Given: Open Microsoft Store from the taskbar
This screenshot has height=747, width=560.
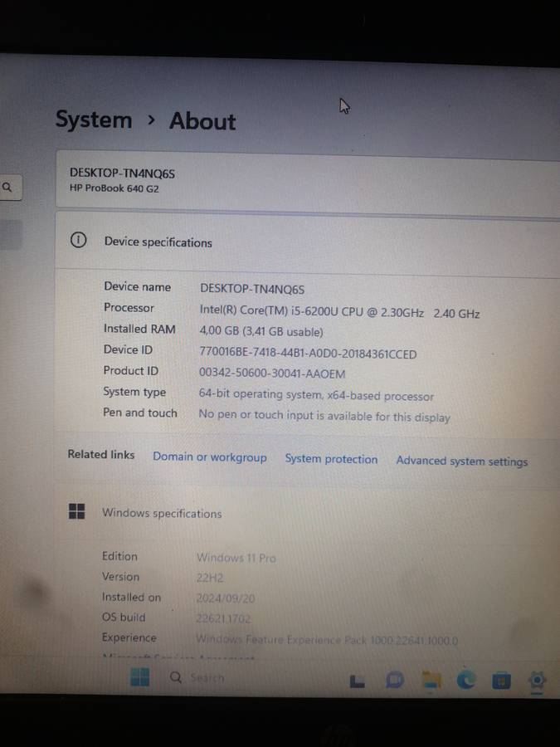Looking at the screenshot, I should click(x=501, y=681).
